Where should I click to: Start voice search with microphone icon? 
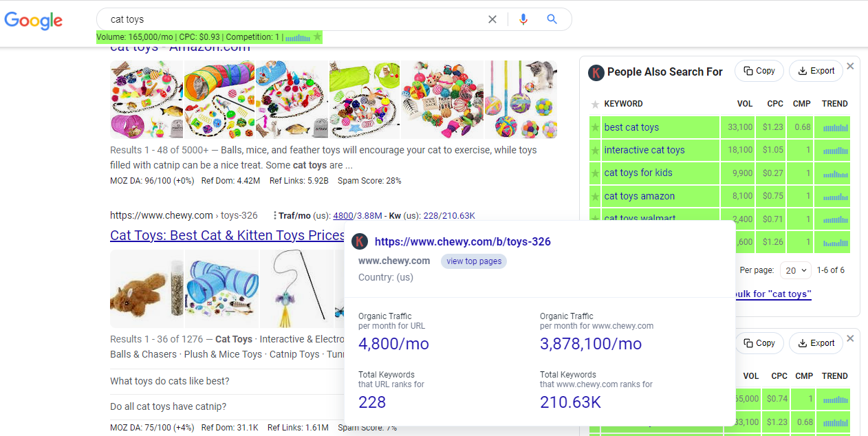pyautogui.click(x=523, y=19)
